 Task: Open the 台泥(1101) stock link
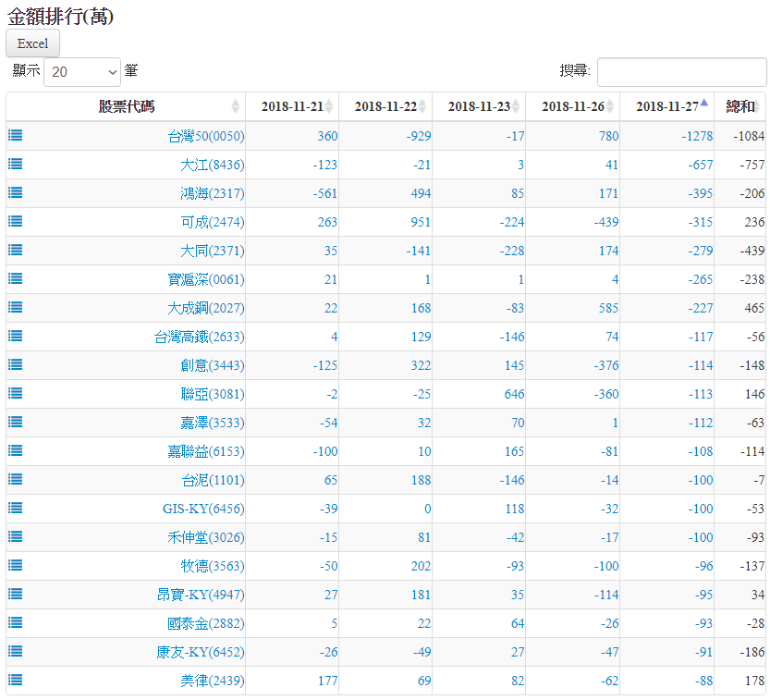[213, 480]
